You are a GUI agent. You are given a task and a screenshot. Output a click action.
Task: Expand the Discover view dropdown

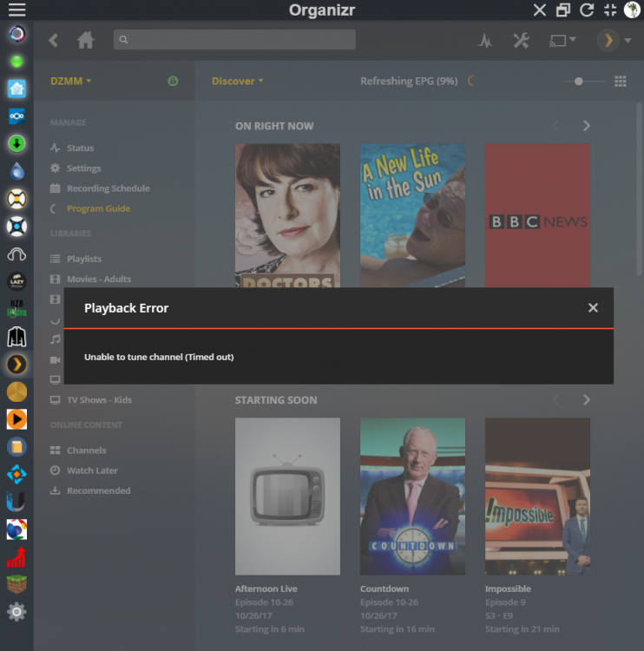coord(238,81)
